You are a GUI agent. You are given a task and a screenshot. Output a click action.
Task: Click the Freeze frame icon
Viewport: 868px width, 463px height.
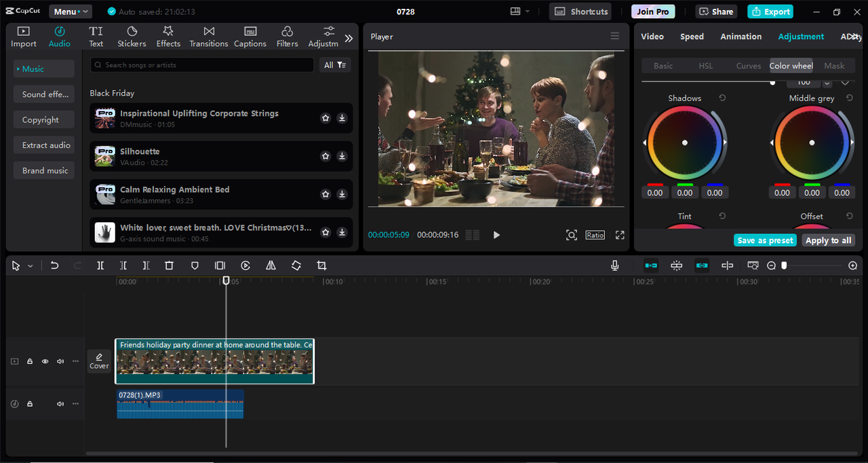[220, 266]
